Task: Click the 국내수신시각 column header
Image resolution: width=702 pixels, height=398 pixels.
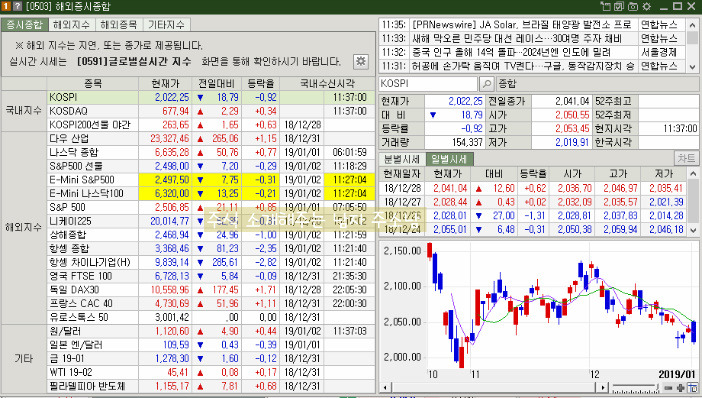Action: tap(327, 83)
